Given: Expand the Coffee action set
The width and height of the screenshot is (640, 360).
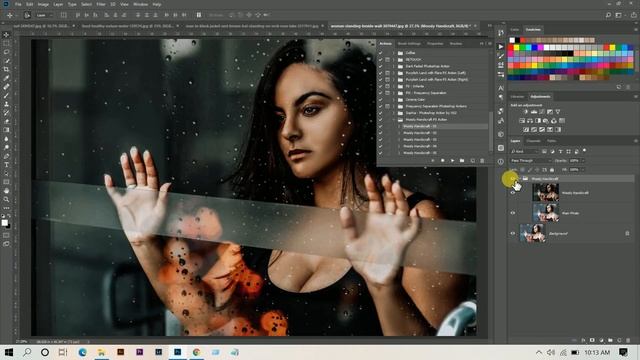Looking at the screenshot, I should [394, 53].
